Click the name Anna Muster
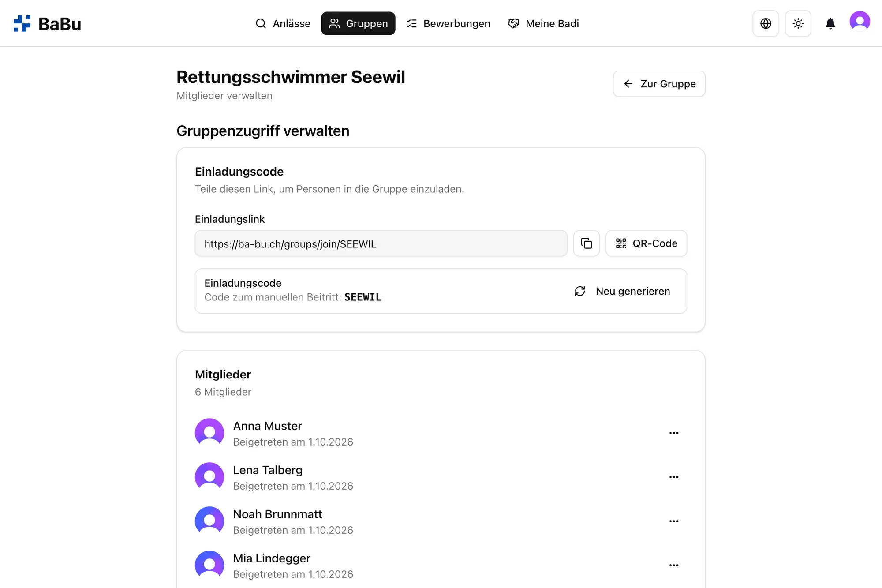Screen dimensions: 882x588 tap(267, 426)
